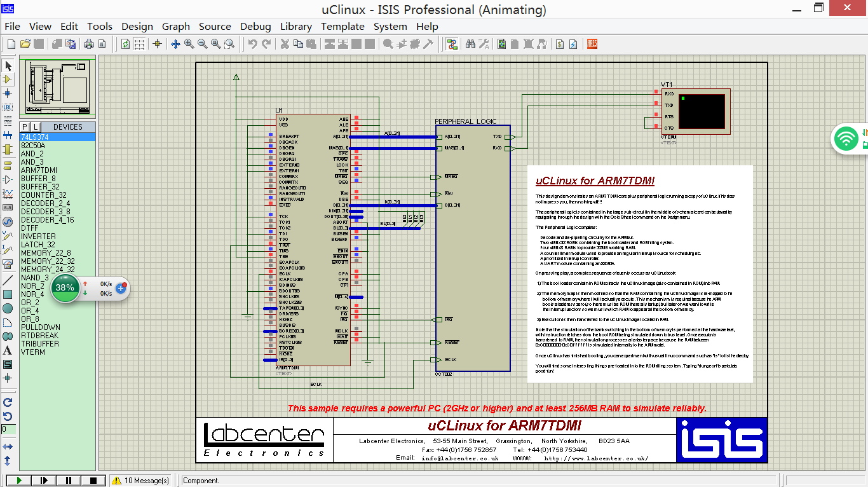The height and width of the screenshot is (487, 868).
Task: Open the Template menu
Action: coord(342,27)
